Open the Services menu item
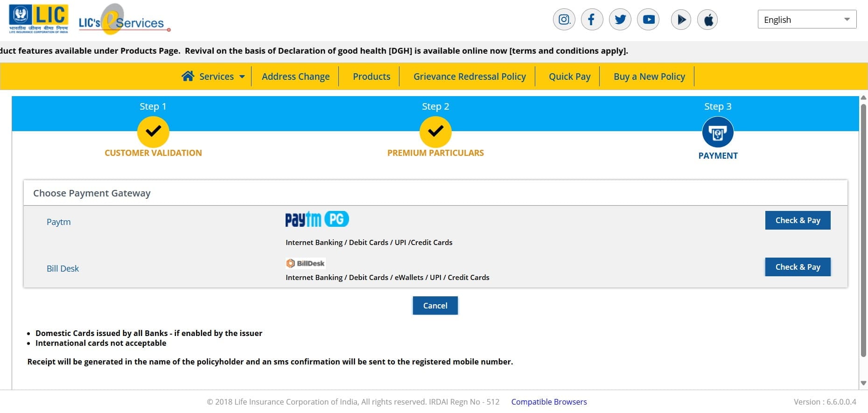Viewport: 868px width, 413px height. coord(217,77)
